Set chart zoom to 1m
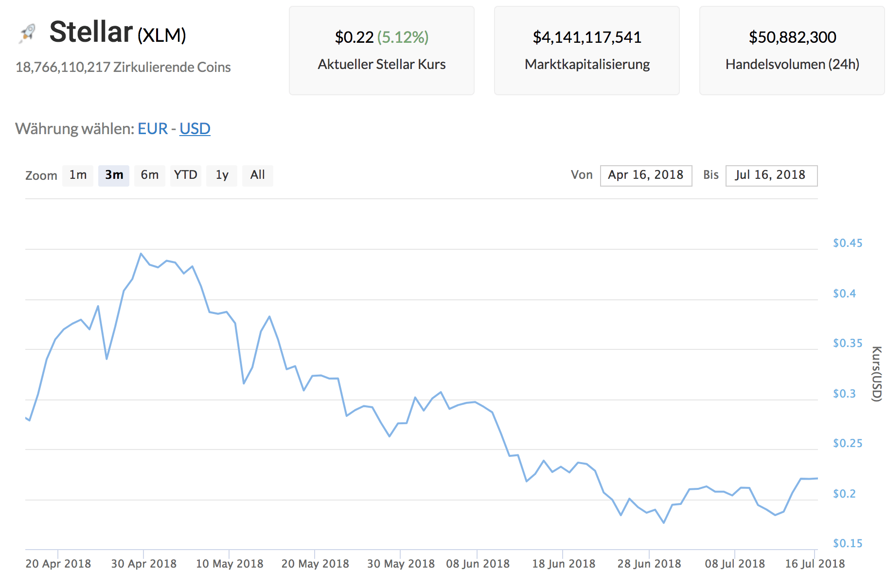887x588 pixels. click(78, 175)
